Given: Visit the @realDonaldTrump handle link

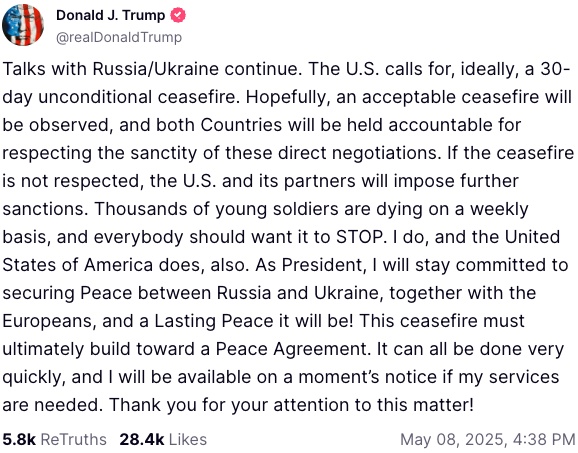Looking at the screenshot, I should (119, 37).
